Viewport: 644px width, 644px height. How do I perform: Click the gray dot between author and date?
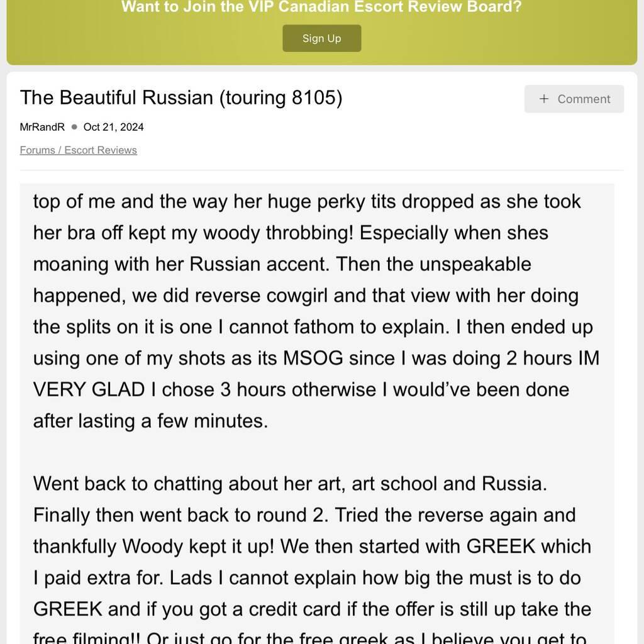74,126
